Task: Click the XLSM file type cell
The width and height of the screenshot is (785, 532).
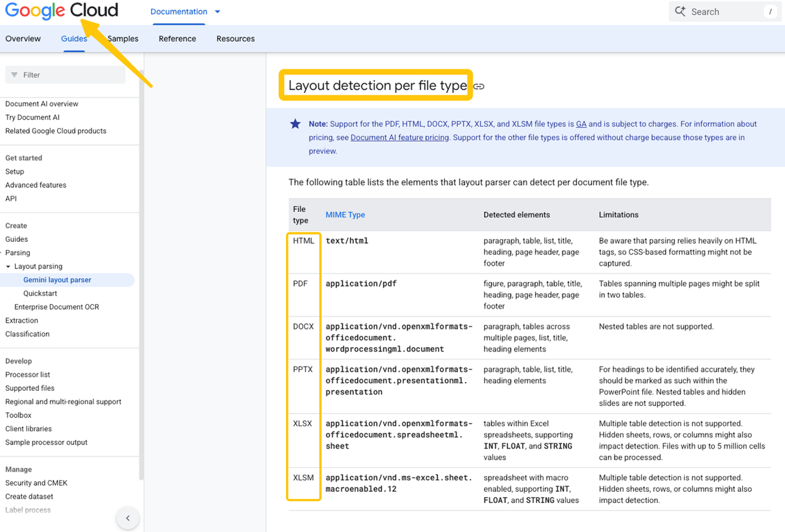Action: 303,478
